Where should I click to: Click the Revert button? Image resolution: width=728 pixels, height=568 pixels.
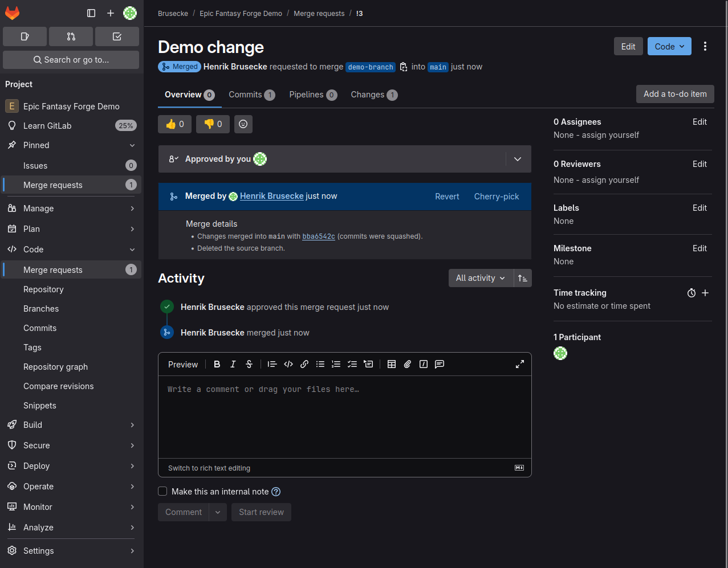(x=447, y=197)
